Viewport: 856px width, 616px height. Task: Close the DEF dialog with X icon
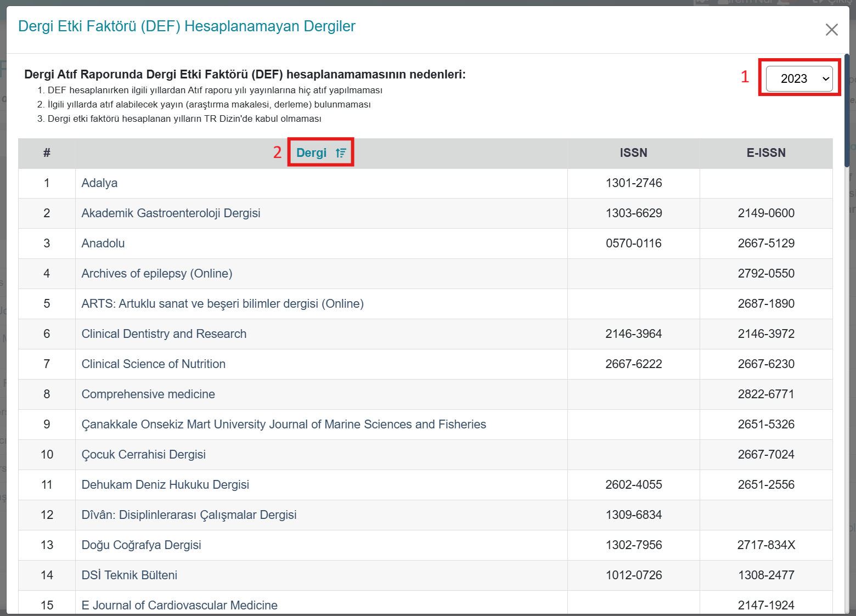(x=831, y=30)
